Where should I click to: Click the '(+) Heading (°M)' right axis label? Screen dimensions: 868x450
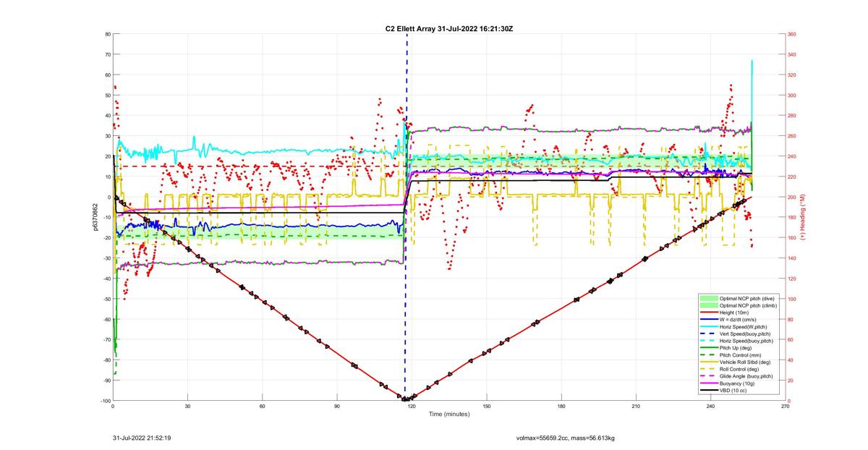(x=804, y=217)
